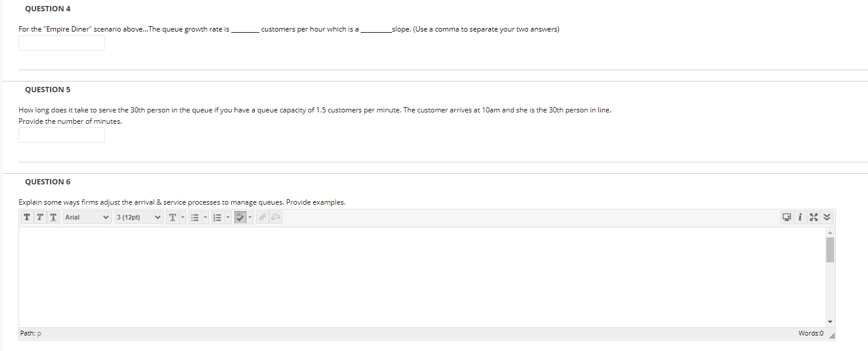Open the Arial font family dropdown
The width and height of the screenshot is (868, 351).
[86, 217]
